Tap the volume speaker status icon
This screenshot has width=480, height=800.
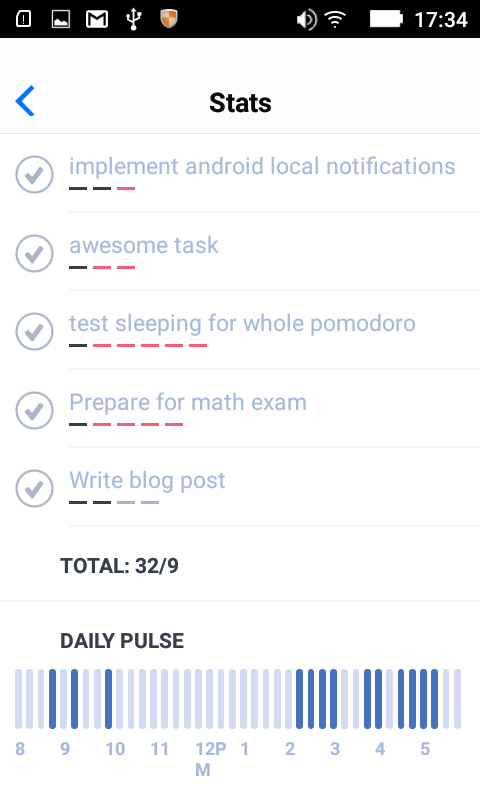(x=307, y=20)
